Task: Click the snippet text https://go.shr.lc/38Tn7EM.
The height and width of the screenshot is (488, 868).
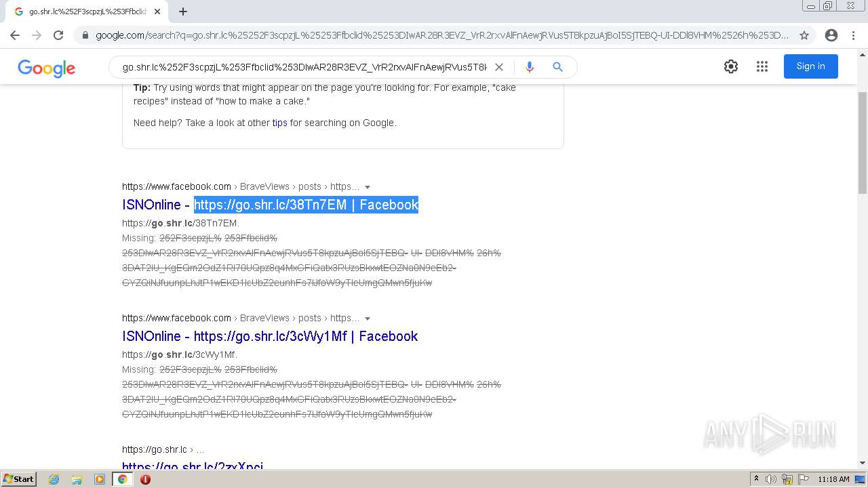Action: [180, 223]
